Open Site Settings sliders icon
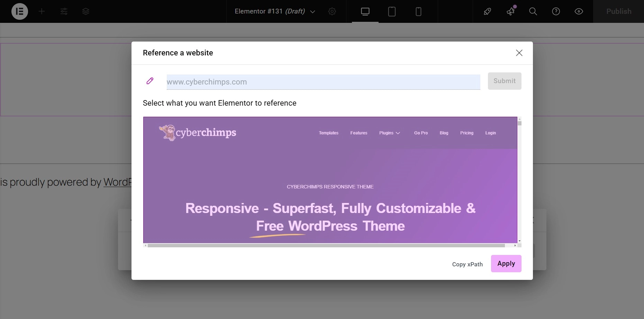The image size is (644, 319). tap(64, 11)
